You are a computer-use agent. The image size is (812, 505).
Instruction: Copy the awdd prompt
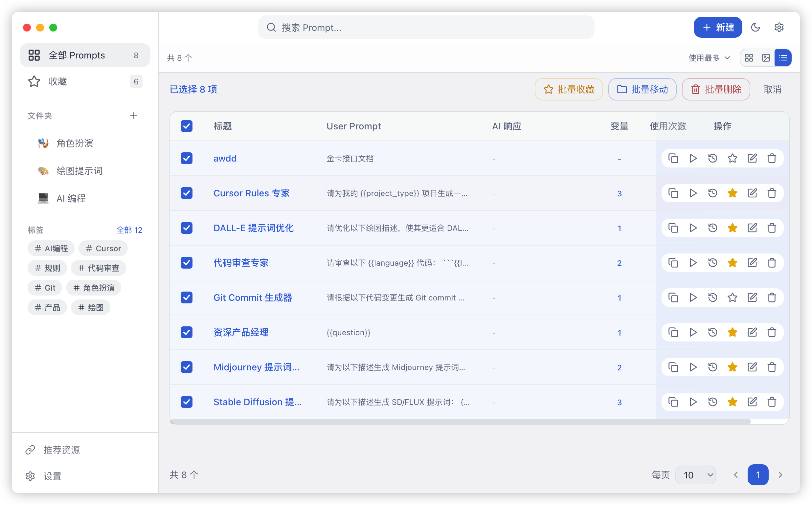pyautogui.click(x=673, y=158)
